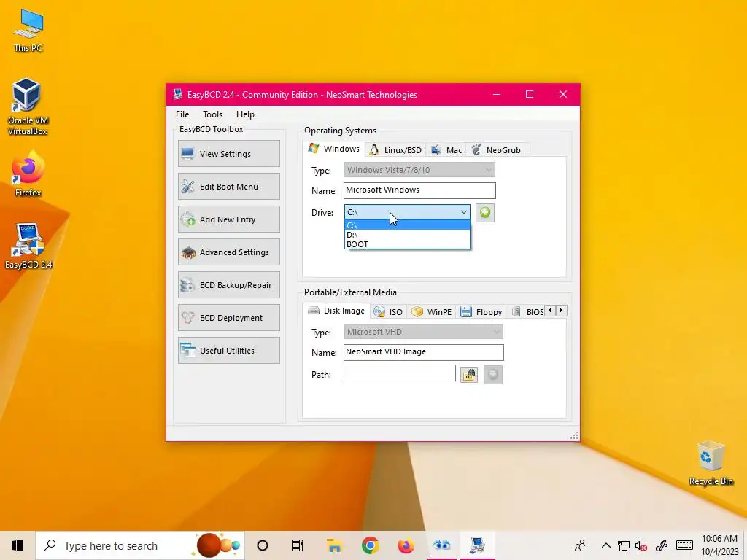Select EasyBCD 2.4 desktop shortcut
747x560 pixels.
[28, 246]
